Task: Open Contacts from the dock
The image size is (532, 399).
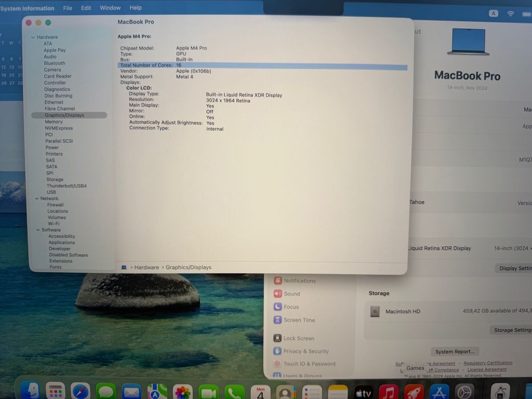Action: click(286, 393)
